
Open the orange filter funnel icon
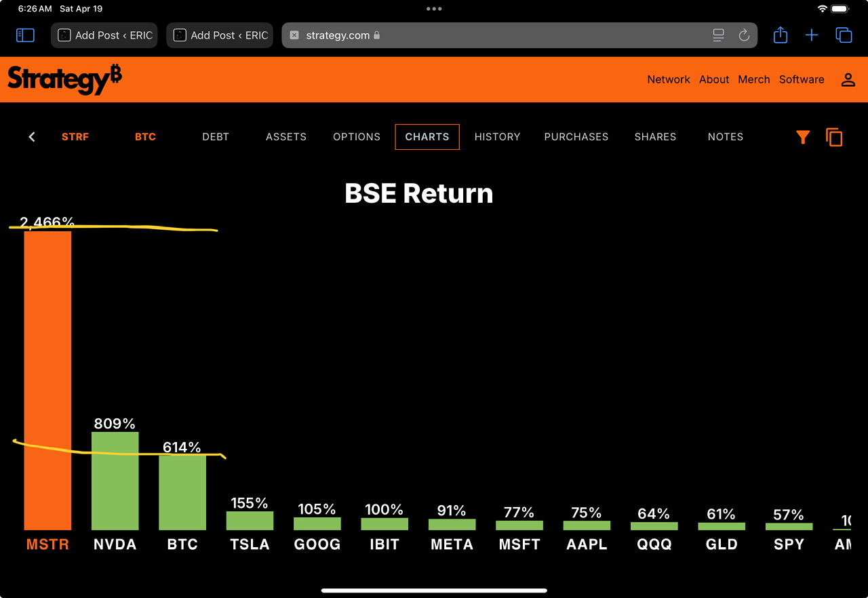coord(803,137)
